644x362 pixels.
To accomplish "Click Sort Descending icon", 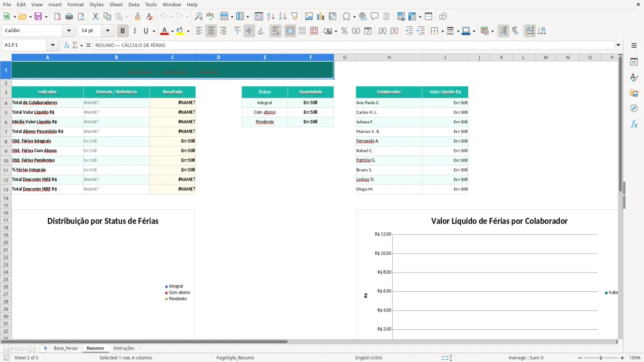I will [x=282, y=17].
